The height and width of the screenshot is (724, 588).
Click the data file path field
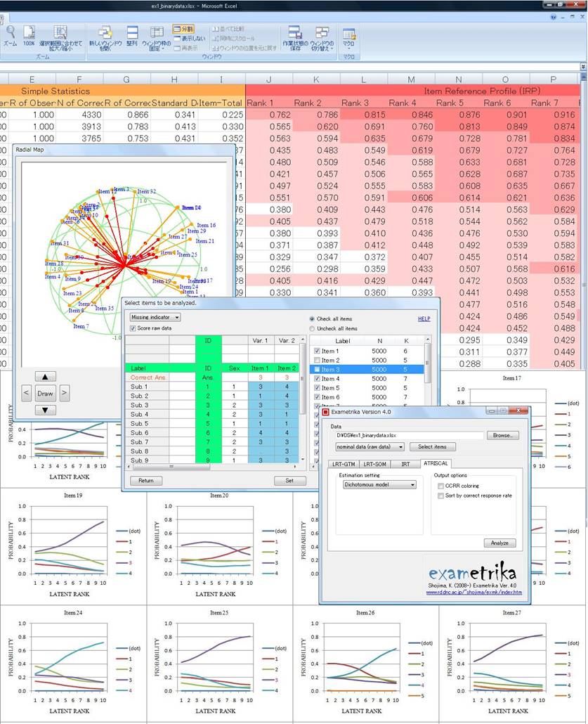click(x=409, y=435)
